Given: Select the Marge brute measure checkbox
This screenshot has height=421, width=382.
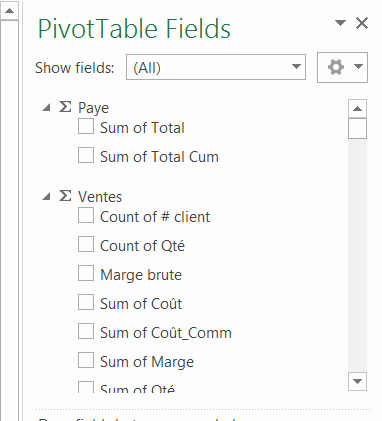Looking at the screenshot, I should 86,273.
